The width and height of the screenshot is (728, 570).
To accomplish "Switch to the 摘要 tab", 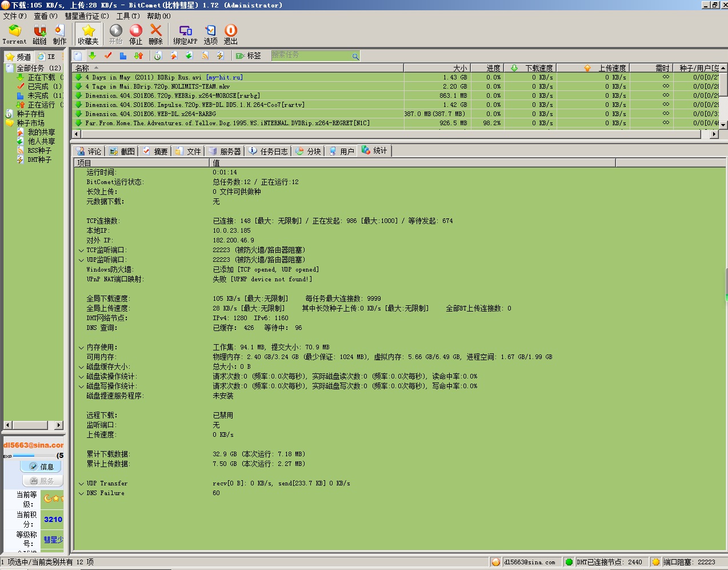I will [x=155, y=152].
